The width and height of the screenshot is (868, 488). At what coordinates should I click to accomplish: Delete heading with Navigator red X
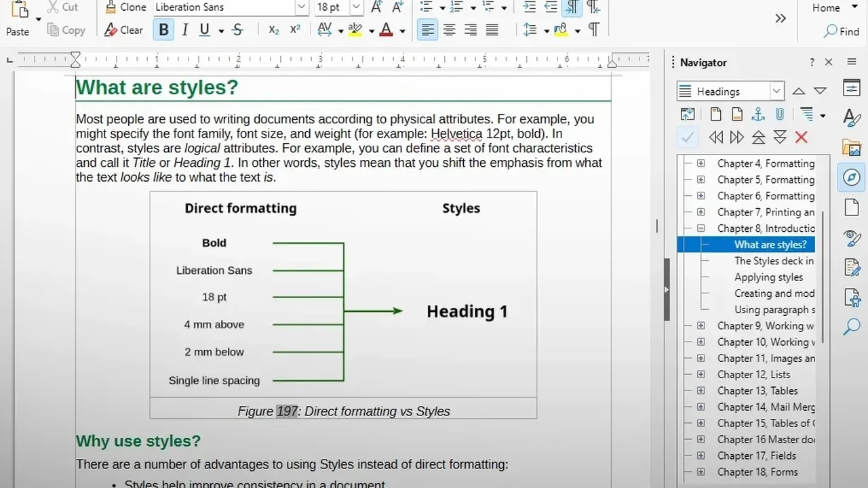coord(801,138)
